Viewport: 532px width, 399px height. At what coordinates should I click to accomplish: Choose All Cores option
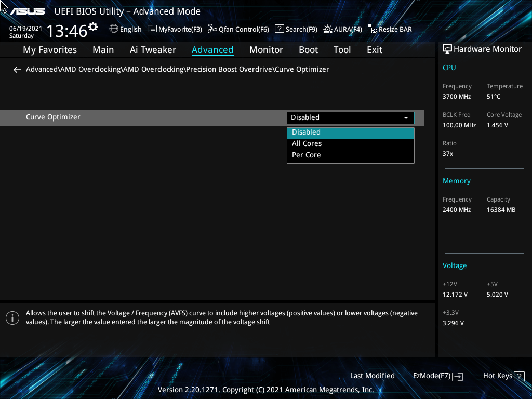pos(351,144)
